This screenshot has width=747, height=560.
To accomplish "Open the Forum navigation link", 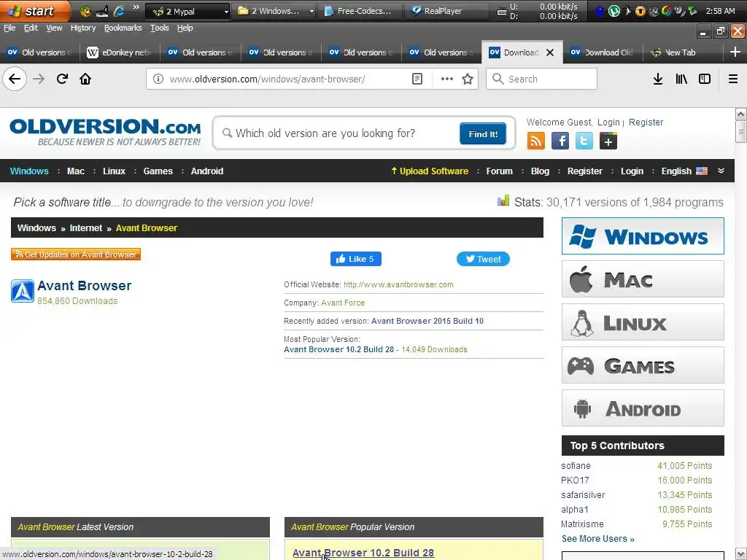I will 499,171.
